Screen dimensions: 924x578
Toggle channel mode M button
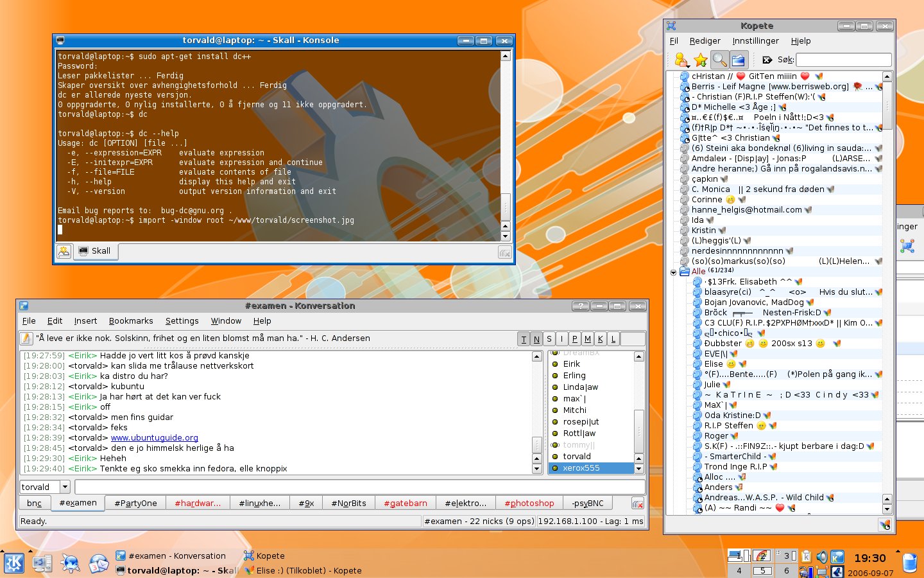(588, 339)
